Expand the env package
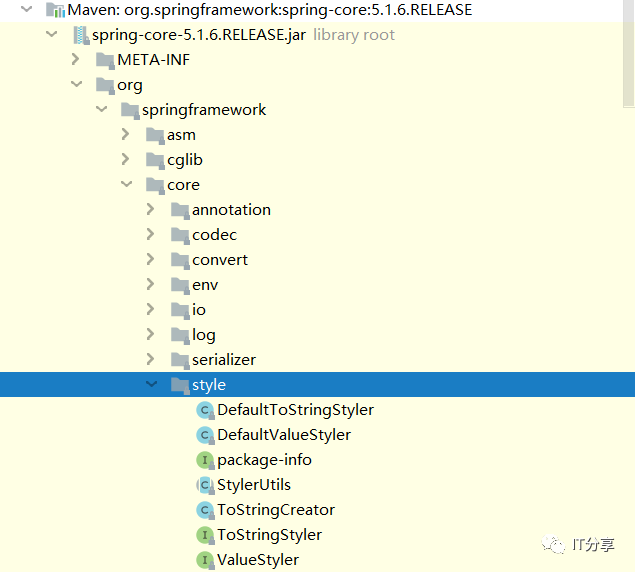The width and height of the screenshot is (635, 572). pyautogui.click(x=150, y=284)
